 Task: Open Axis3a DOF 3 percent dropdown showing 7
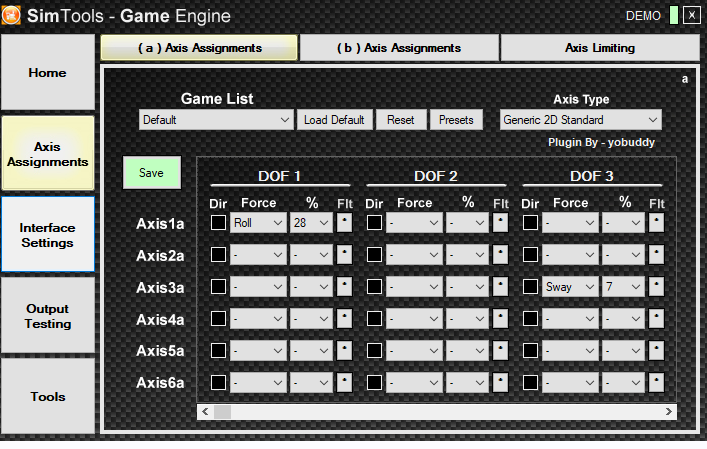[x=623, y=287]
